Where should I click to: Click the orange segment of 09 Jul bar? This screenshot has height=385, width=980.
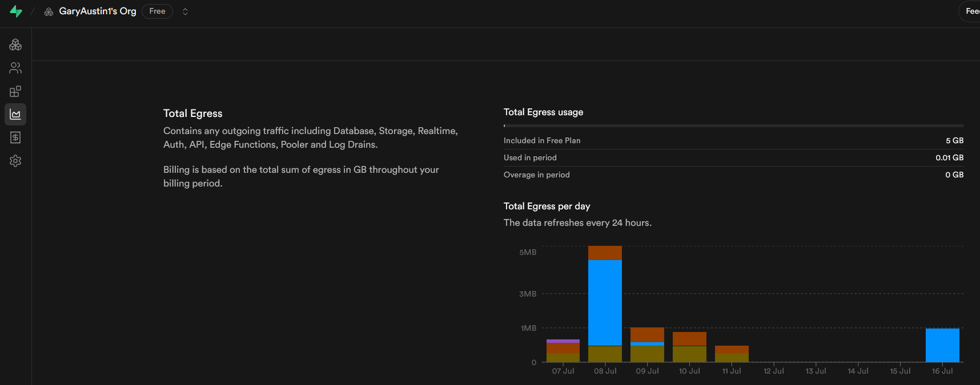(647, 334)
